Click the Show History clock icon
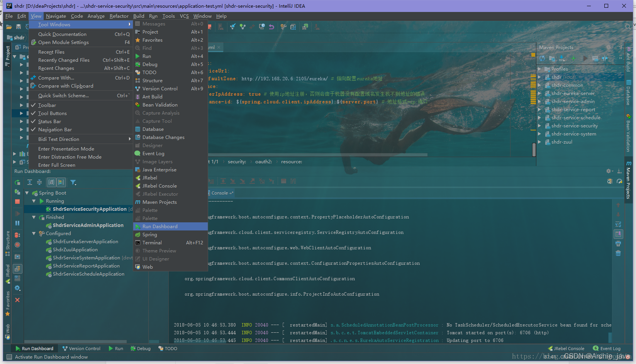Viewport: 636px width, 364px height. click(262, 27)
